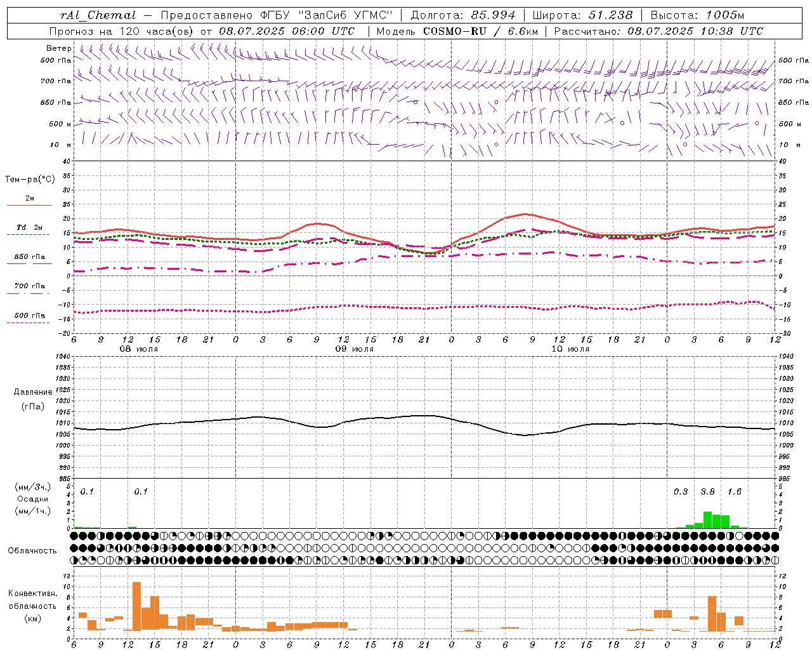
Task: Click the Тем-ра(°C) temperature panel label
Action: coord(30,180)
